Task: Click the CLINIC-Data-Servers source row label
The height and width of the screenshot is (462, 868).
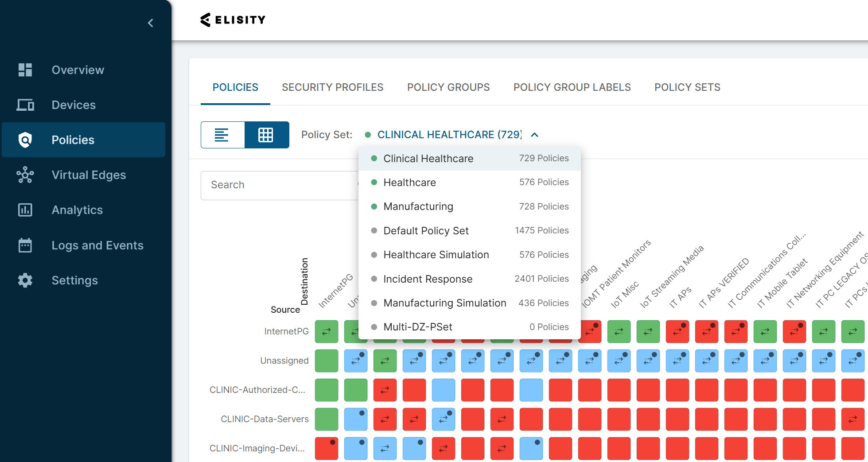Action: [x=265, y=419]
